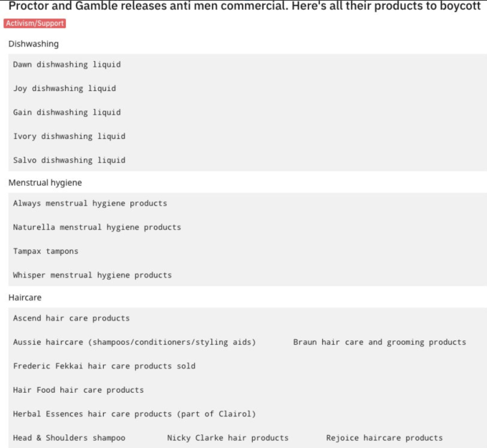Select the Head & Shoulders shampoo text
Viewport: 487px width, 448px height.
coord(69,438)
